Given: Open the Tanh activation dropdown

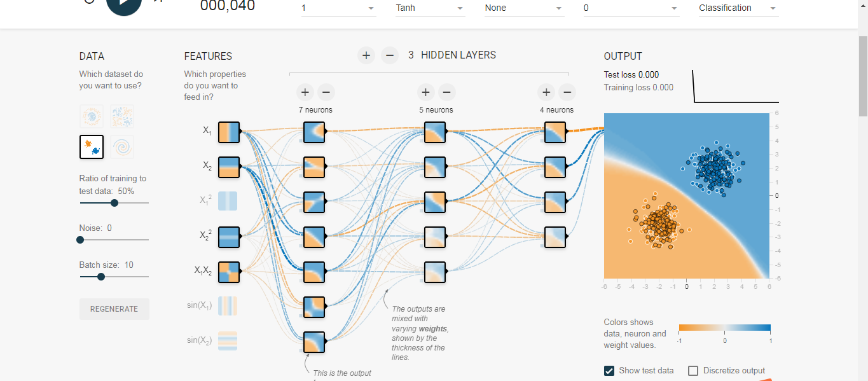Looking at the screenshot, I should pos(430,8).
